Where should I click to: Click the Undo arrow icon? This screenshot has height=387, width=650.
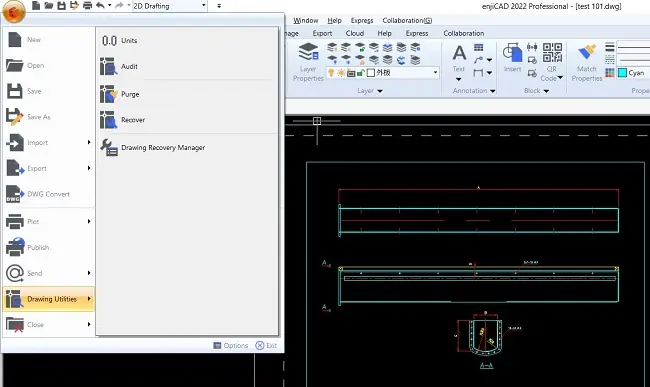(x=100, y=5)
